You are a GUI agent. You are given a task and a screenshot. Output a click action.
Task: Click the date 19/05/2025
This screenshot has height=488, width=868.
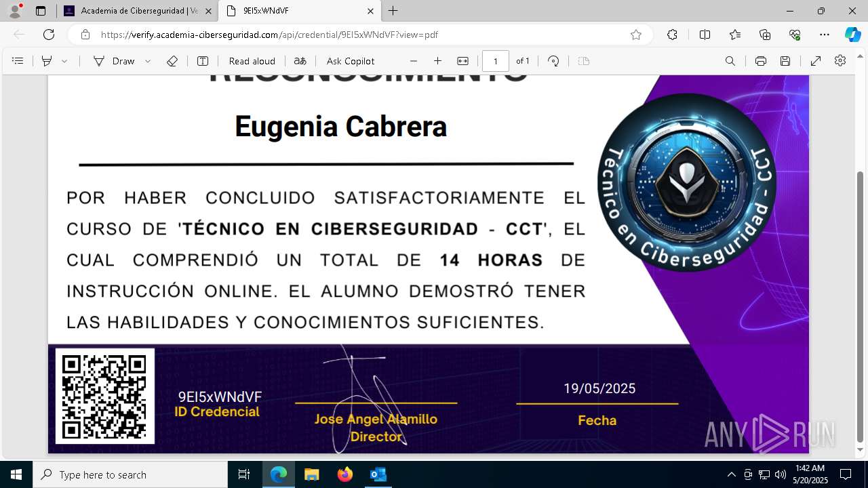tap(599, 388)
